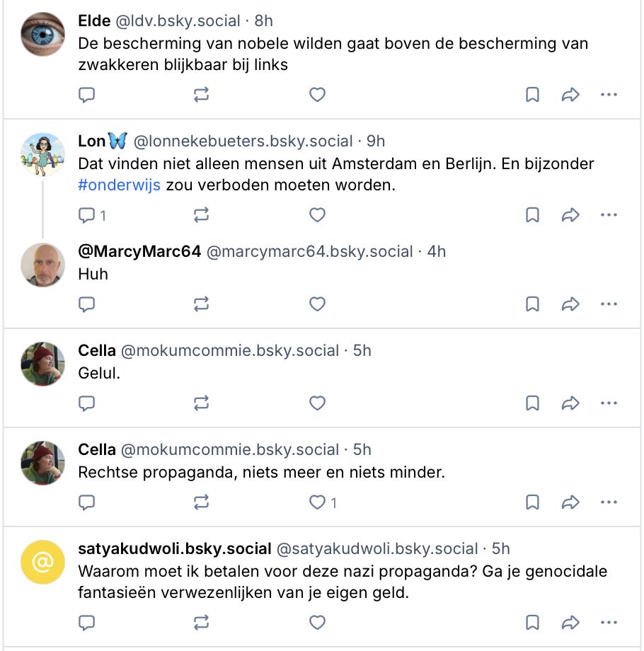
Task: Share the MarcyMarc64 'Huh' post
Action: [x=570, y=304]
